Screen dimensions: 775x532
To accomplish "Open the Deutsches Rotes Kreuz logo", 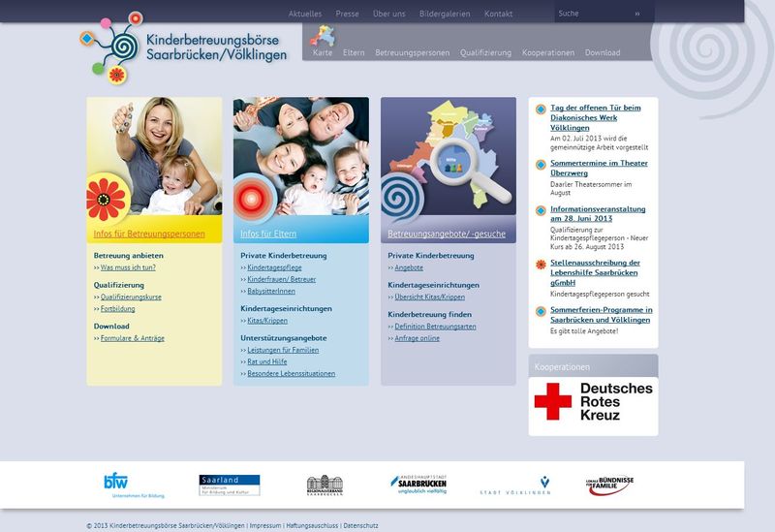I will tap(593, 401).
